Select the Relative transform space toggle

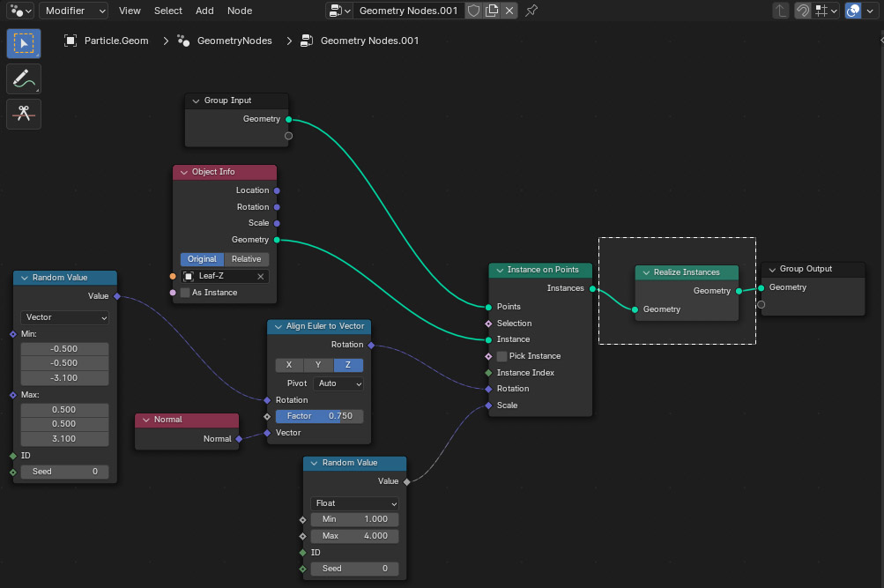[247, 259]
